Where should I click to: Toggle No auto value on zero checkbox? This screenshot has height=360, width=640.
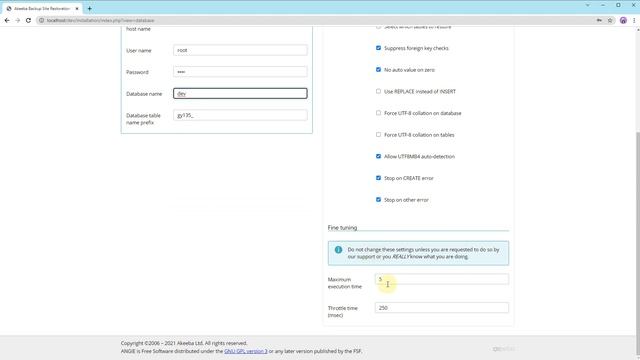tap(378, 70)
